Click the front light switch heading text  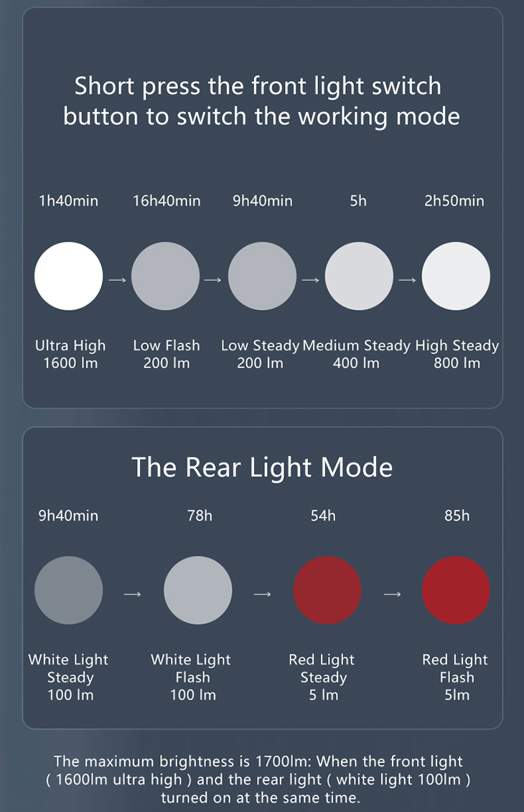(x=261, y=101)
